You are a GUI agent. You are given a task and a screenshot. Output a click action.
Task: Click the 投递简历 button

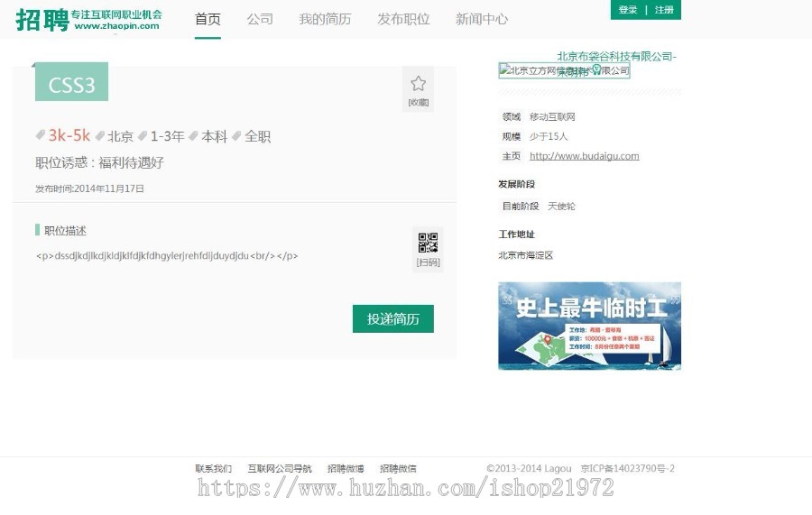393,319
